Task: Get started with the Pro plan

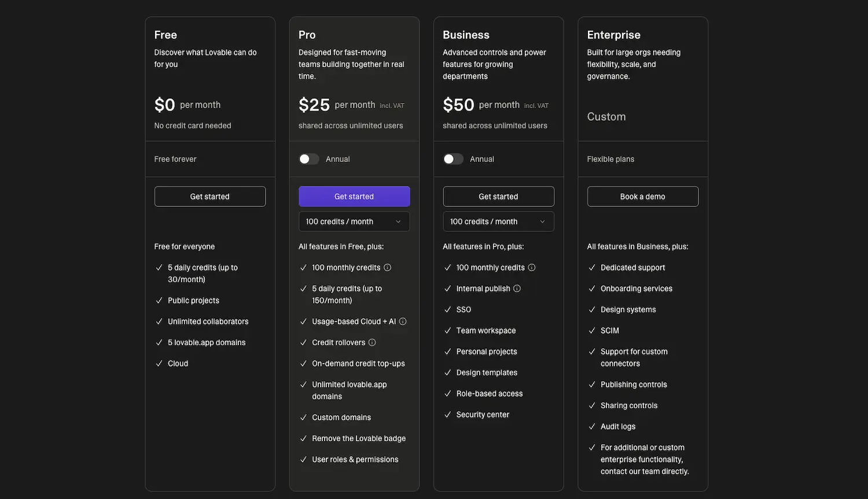Action: coord(354,196)
